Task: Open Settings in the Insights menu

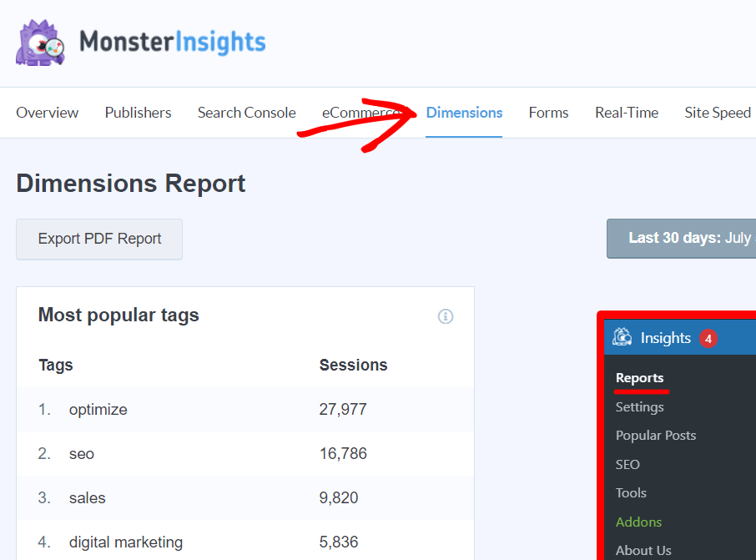Action: (x=639, y=406)
